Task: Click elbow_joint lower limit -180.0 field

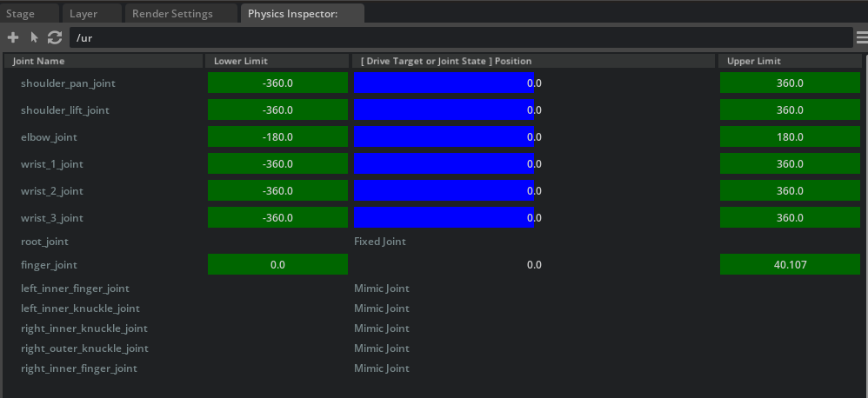Action: [277, 137]
